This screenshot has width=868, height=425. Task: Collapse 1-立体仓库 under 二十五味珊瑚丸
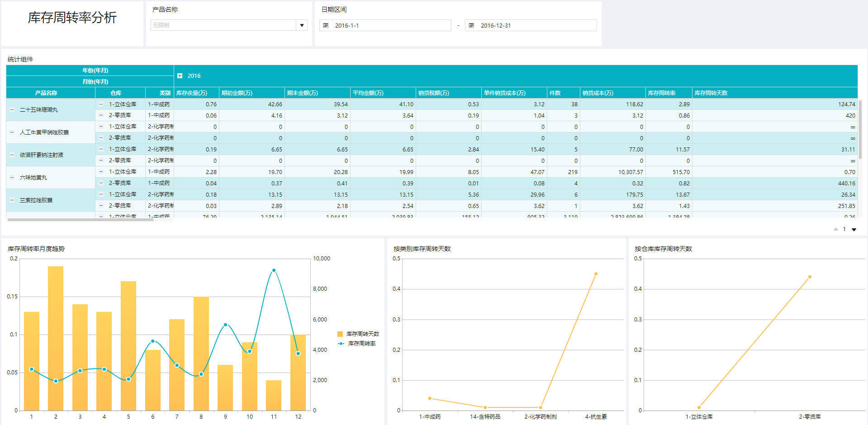point(101,104)
